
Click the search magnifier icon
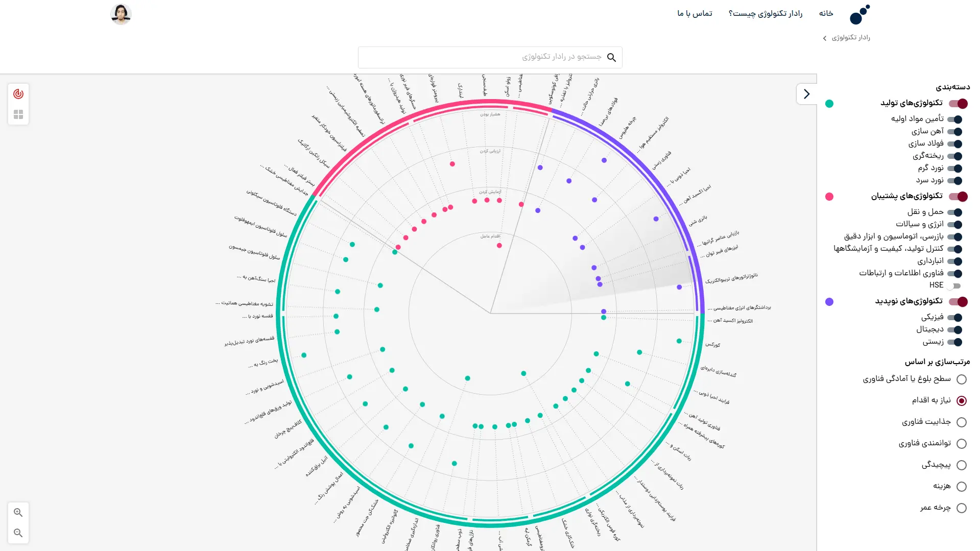(611, 57)
